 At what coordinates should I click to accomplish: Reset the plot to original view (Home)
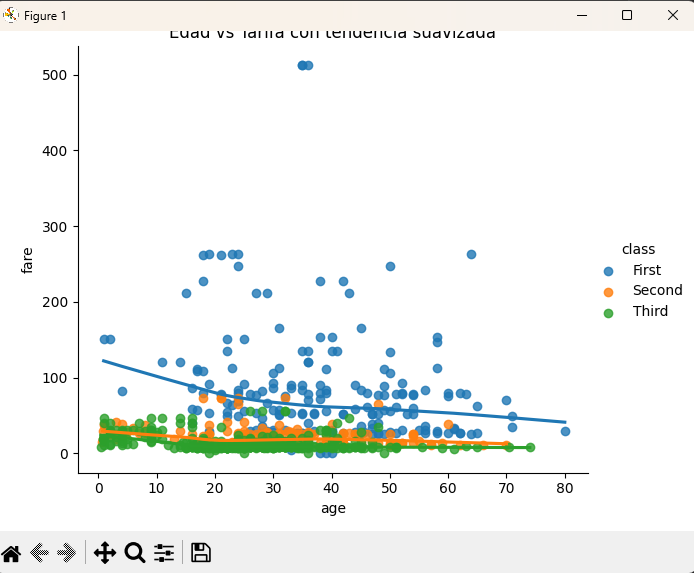click(11, 553)
